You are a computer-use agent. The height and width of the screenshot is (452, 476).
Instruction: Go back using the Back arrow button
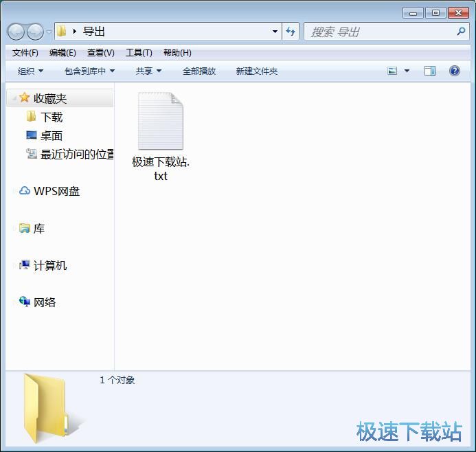[16, 32]
